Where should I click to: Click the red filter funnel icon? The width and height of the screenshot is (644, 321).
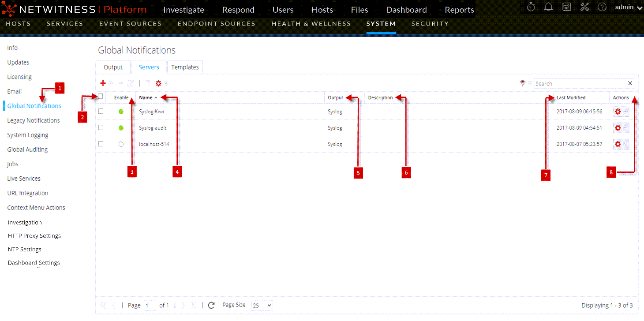pos(523,83)
